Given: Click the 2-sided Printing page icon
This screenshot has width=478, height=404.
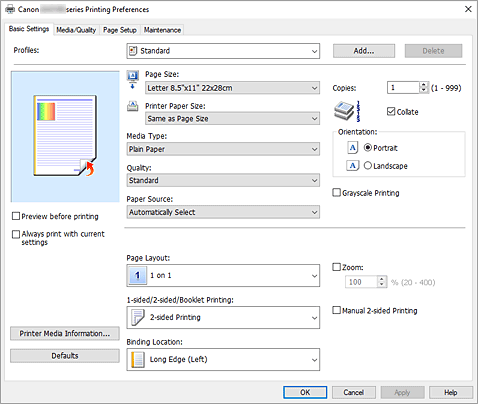Looking at the screenshot, I should click(x=137, y=317).
